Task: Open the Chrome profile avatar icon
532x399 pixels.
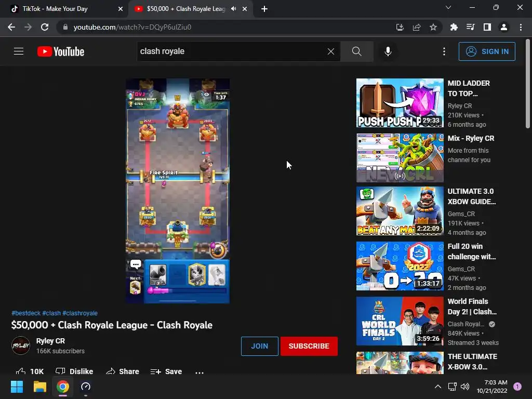Action: [504, 27]
